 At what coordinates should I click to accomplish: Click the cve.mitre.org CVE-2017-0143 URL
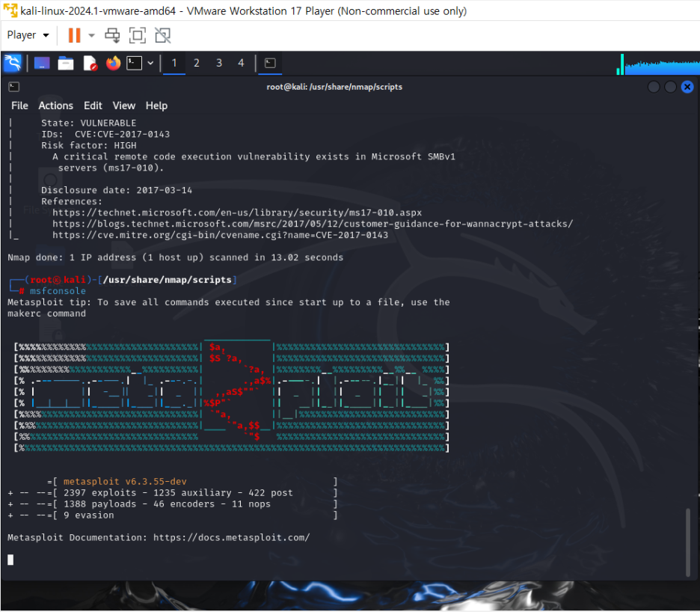[220, 235]
